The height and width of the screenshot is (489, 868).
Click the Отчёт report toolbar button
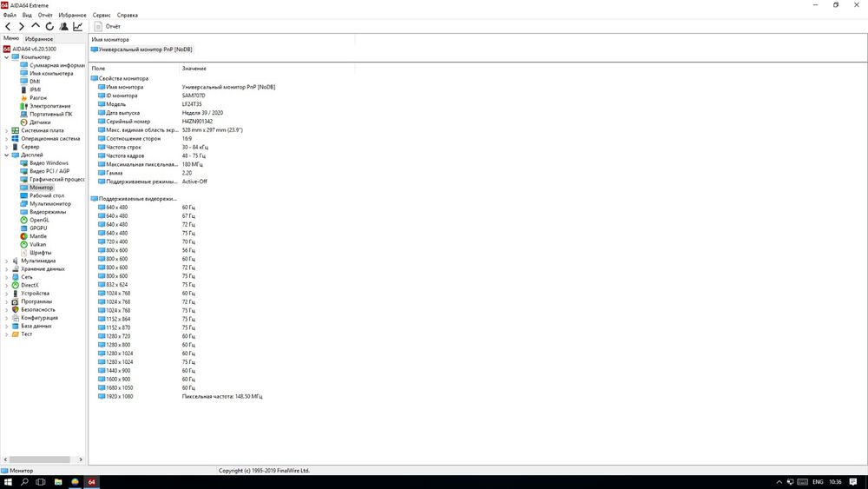pos(108,26)
